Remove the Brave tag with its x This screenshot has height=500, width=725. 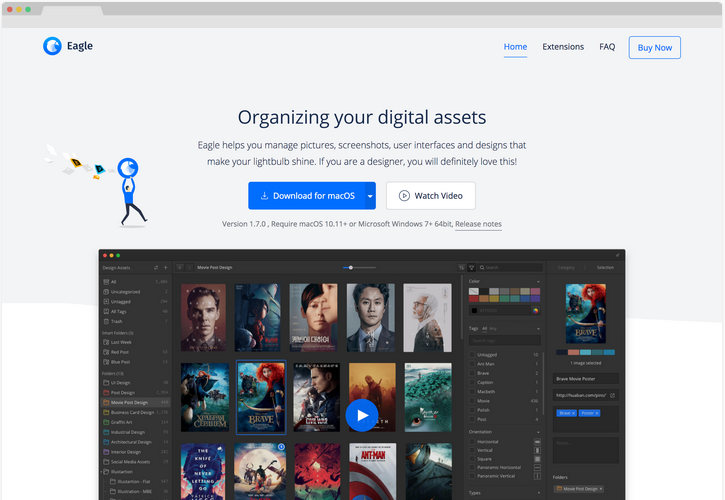[x=573, y=413]
